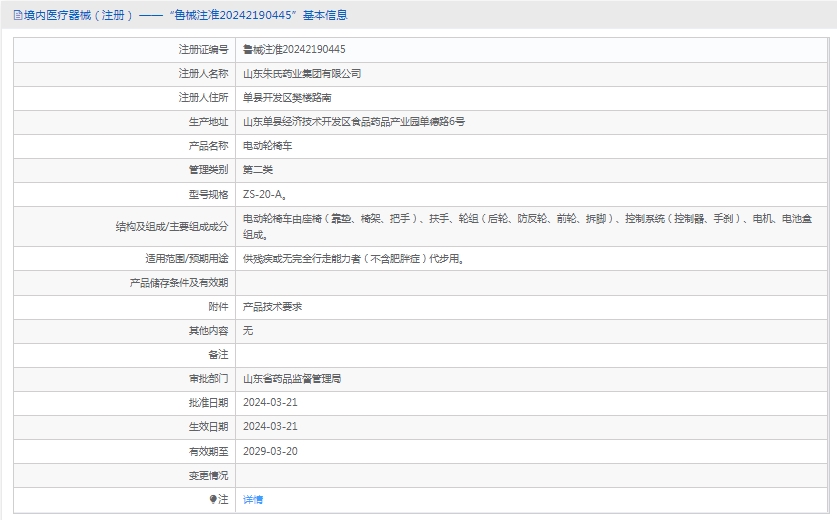Click the 生效日期 row label

208,427
